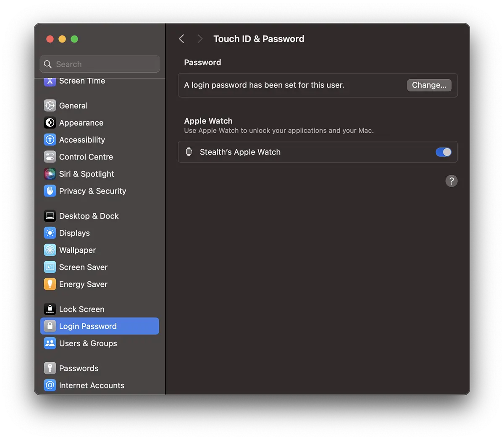Select Displays in sidebar

click(100, 233)
